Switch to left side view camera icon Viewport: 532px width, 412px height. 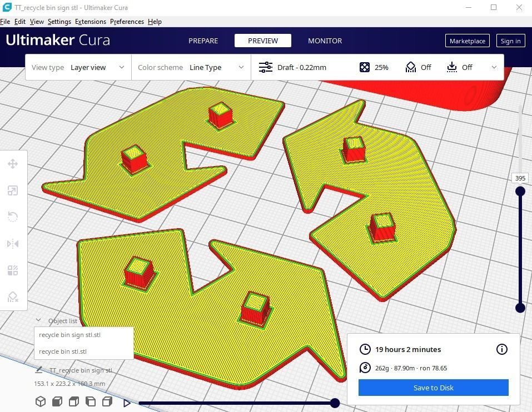(91, 401)
